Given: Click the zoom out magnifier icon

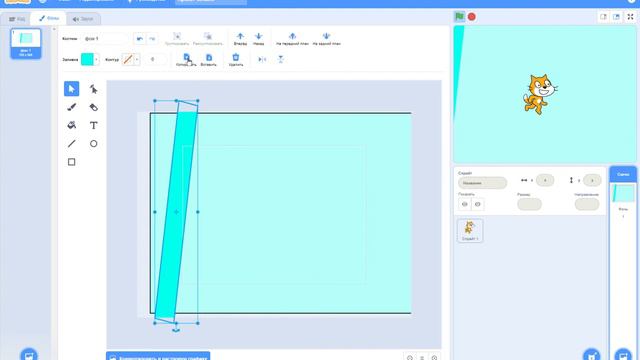Looking at the screenshot, I should tap(410, 358).
